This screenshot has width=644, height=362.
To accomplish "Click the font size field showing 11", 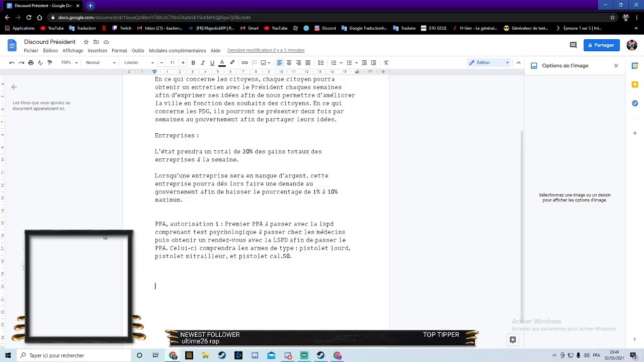I will 172,63.
